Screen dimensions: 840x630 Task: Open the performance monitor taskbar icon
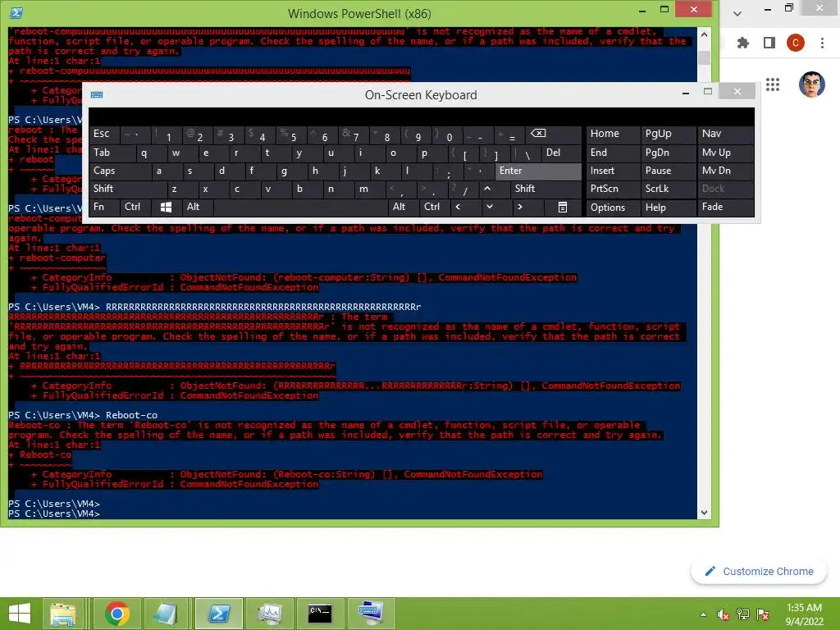(269, 614)
